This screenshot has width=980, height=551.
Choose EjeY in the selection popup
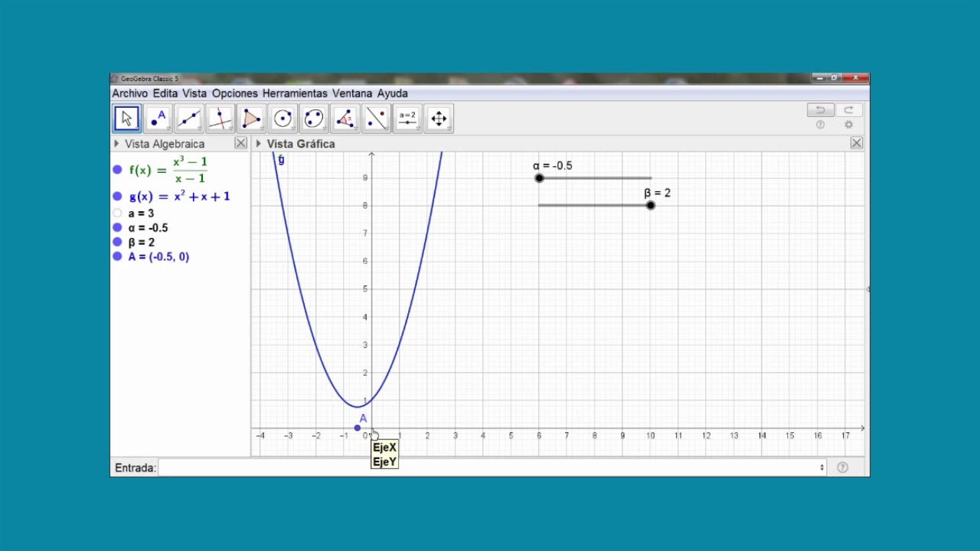pyautogui.click(x=384, y=461)
